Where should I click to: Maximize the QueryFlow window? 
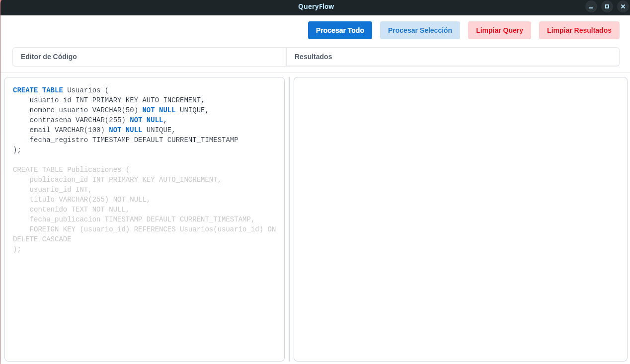point(607,6)
